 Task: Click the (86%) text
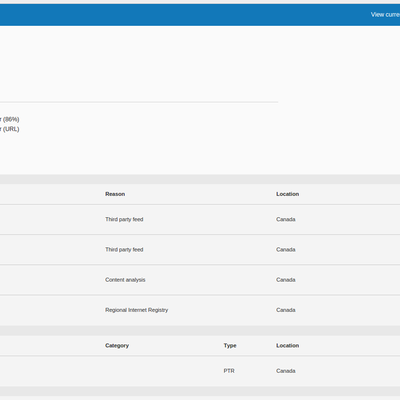pos(11,119)
